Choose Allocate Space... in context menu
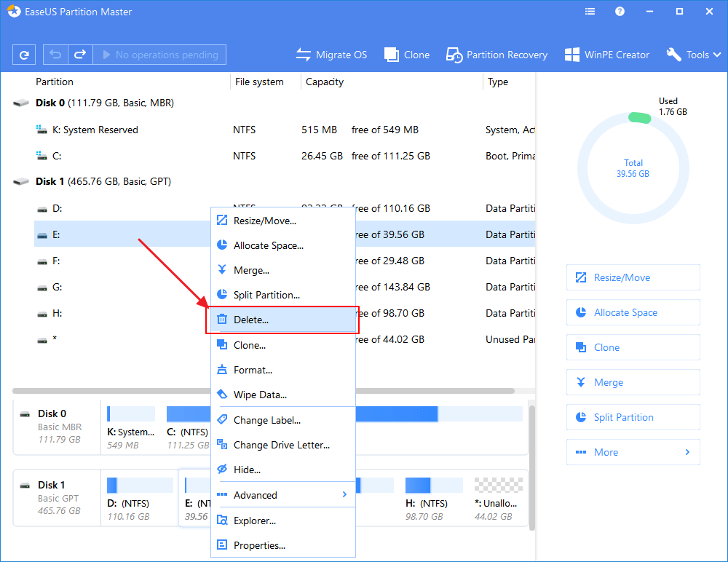The width and height of the screenshot is (728, 562). pos(283,246)
